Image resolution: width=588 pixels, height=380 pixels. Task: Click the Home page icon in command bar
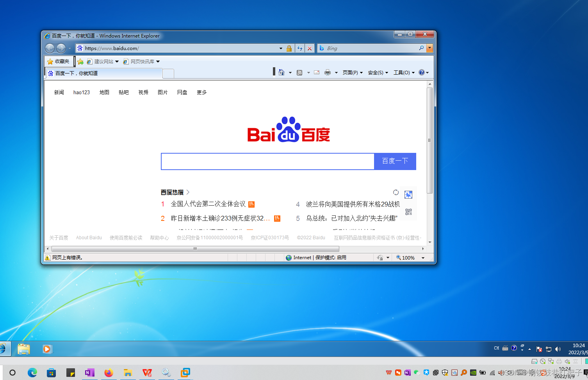pyautogui.click(x=282, y=72)
